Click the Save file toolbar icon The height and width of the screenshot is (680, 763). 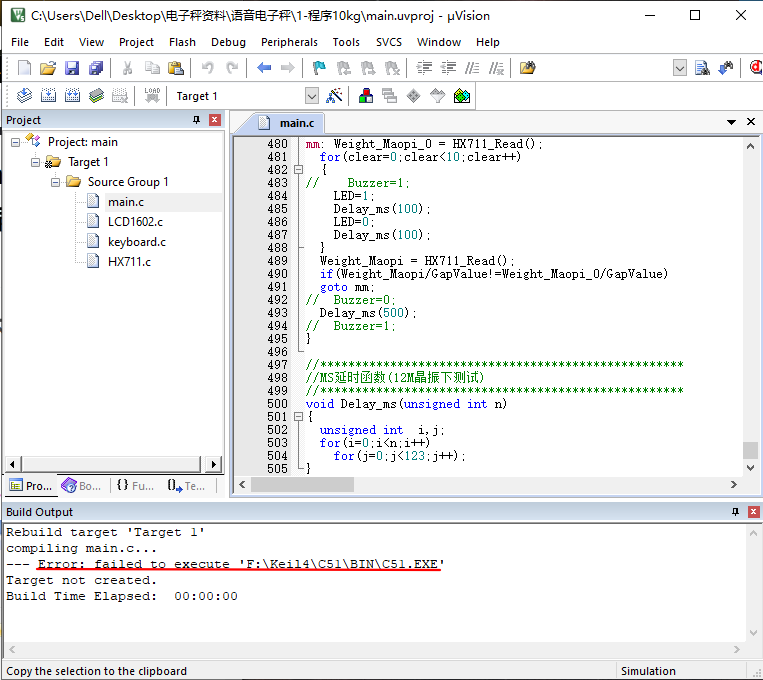click(x=72, y=68)
